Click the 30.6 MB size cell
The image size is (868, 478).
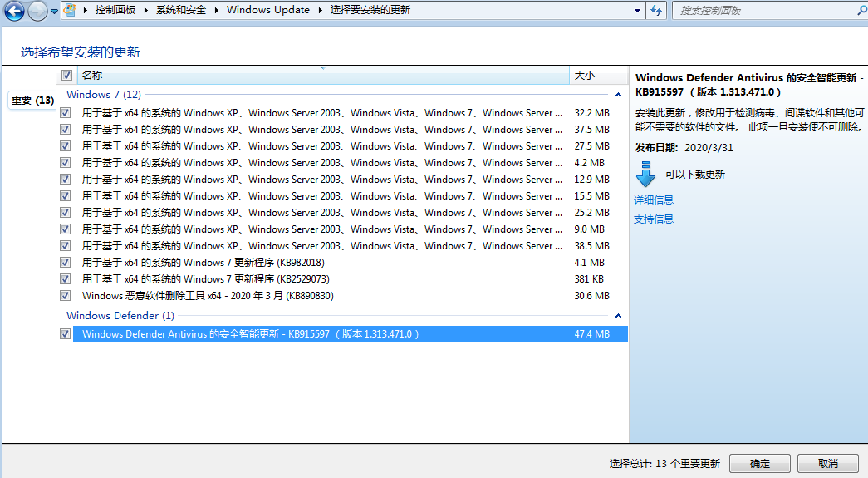[591, 296]
